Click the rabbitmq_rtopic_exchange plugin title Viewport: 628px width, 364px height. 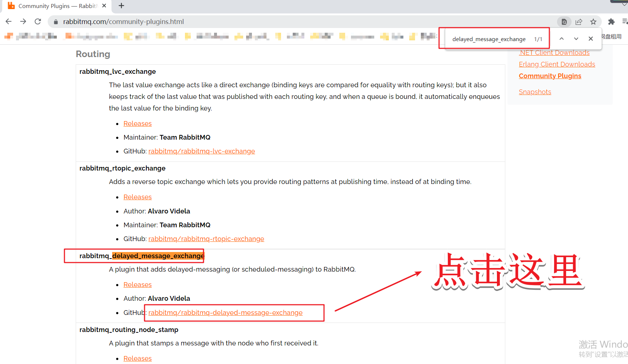click(122, 168)
